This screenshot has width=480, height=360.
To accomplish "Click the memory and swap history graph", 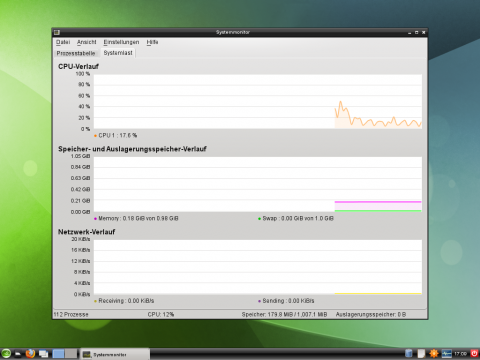I will click(258, 184).
